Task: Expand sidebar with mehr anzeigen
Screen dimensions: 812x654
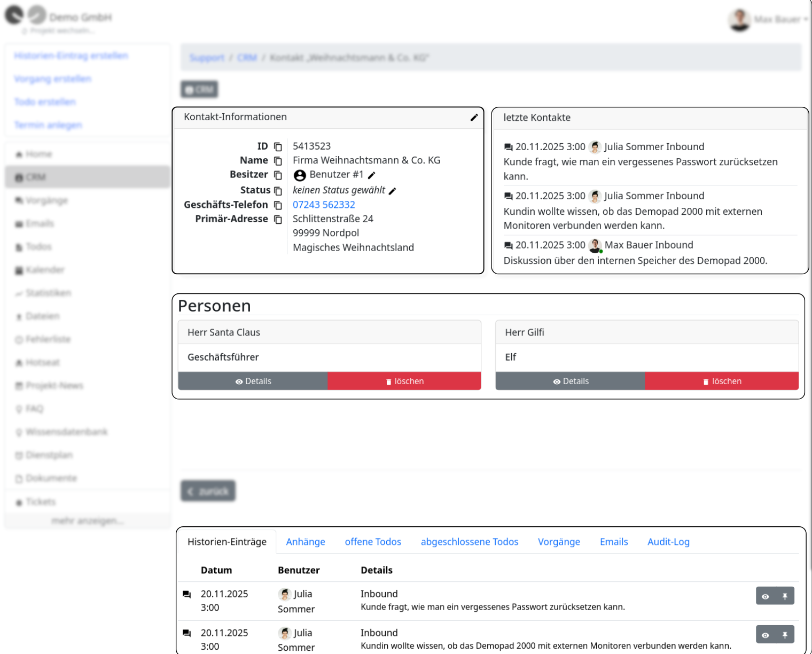Action: 88,520
